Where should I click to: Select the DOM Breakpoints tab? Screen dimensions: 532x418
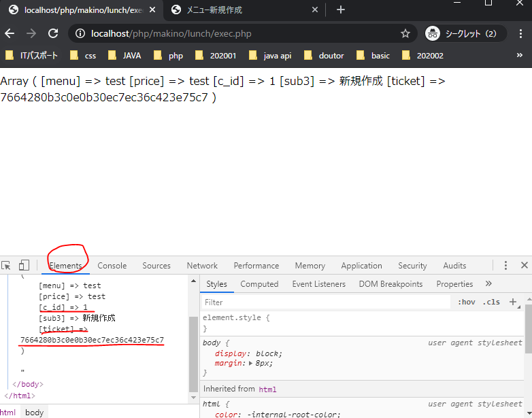pyautogui.click(x=390, y=283)
